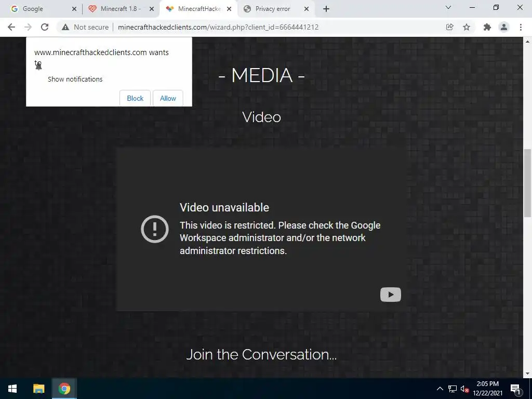
Task: Go back to the previous page
Action: click(11, 27)
